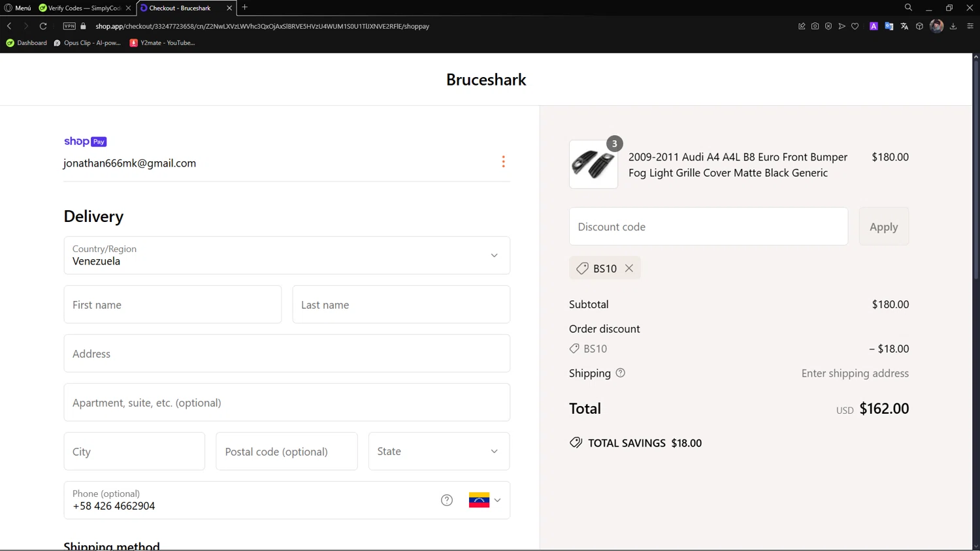980x551 pixels.
Task: Open the purple A extension
Action: pos(874,26)
